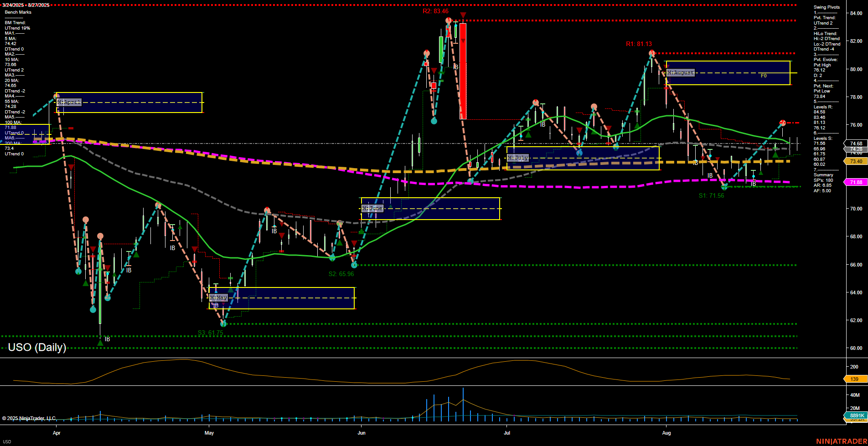Click the F0 label in August box
The image size is (868, 446).
[x=764, y=76]
